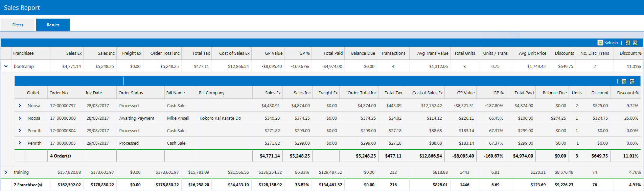Viewport: 644px width, 191px height.
Task: Click the Units header in orders subgrid
Action: [x=577, y=93]
